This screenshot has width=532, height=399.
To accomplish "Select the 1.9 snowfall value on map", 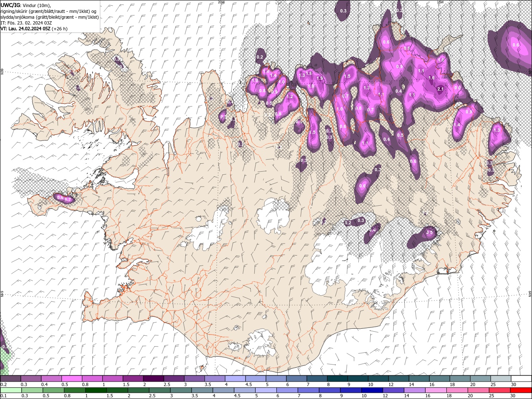I will click(320, 78).
